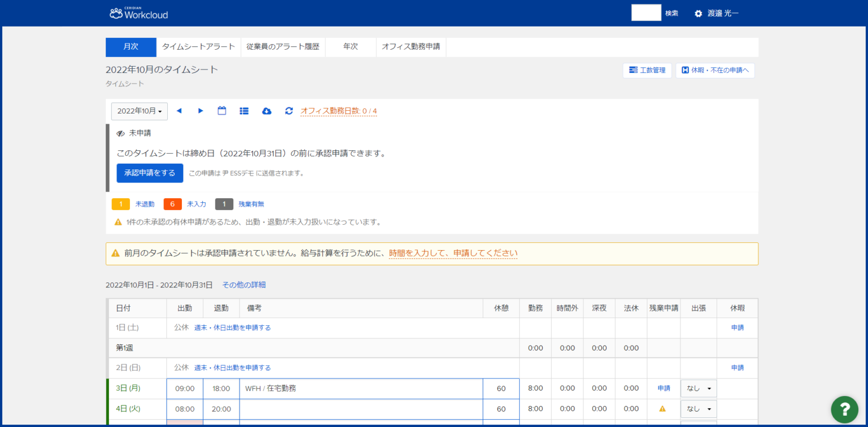This screenshot has width=868, height=427.
Task: Open the なし dropdown on October 4 row
Action: pos(698,408)
